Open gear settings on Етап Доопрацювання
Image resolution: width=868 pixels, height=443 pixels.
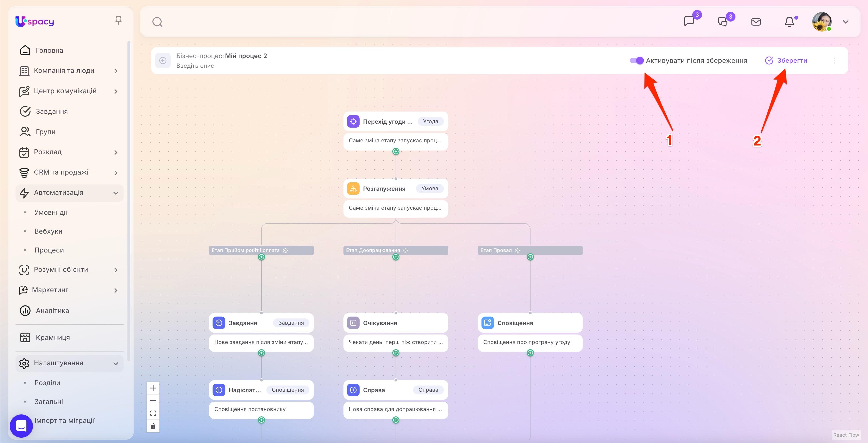406,250
